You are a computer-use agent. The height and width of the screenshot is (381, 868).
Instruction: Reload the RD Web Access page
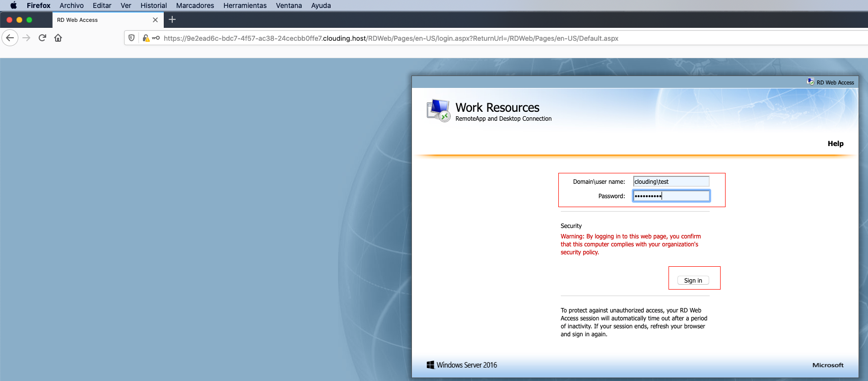pyautogui.click(x=42, y=38)
